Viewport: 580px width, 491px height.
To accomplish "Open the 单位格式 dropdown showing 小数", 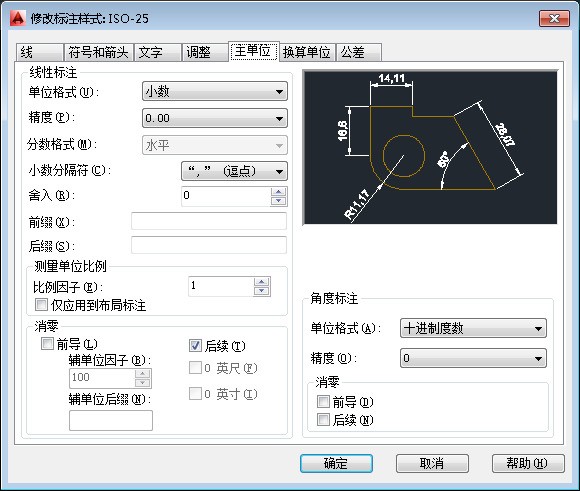I will (x=215, y=91).
